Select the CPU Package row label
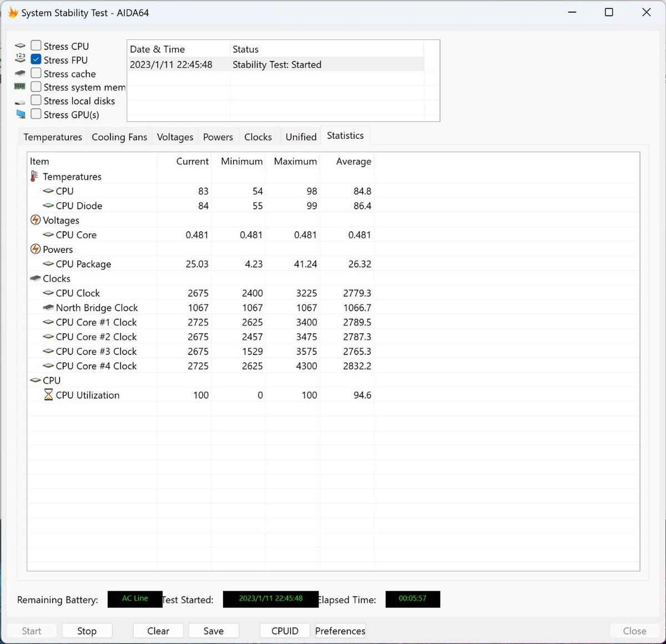The width and height of the screenshot is (666, 644). point(83,264)
